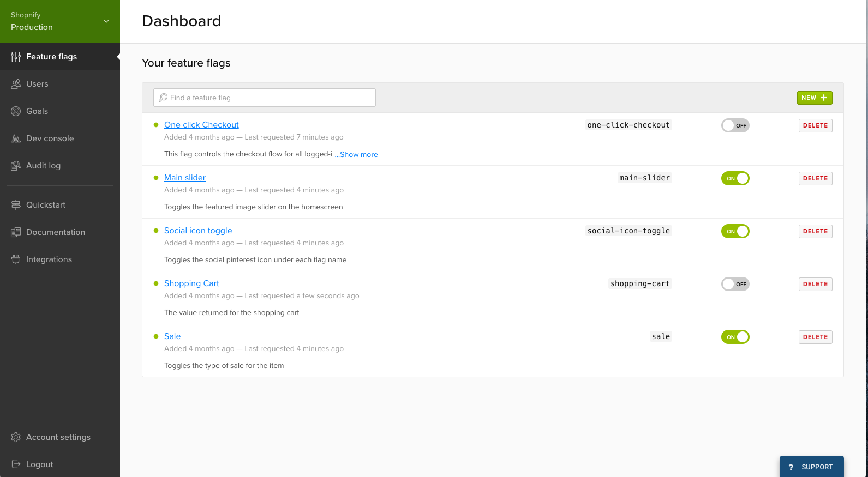Click the Feature flags sliders icon
868x477 pixels.
(x=16, y=57)
